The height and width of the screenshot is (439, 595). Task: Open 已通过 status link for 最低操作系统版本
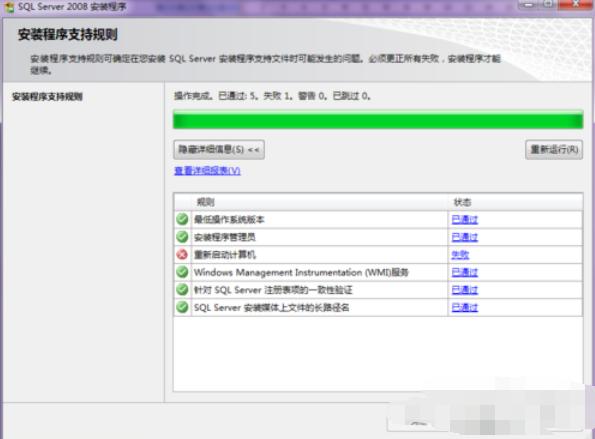[x=464, y=219]
